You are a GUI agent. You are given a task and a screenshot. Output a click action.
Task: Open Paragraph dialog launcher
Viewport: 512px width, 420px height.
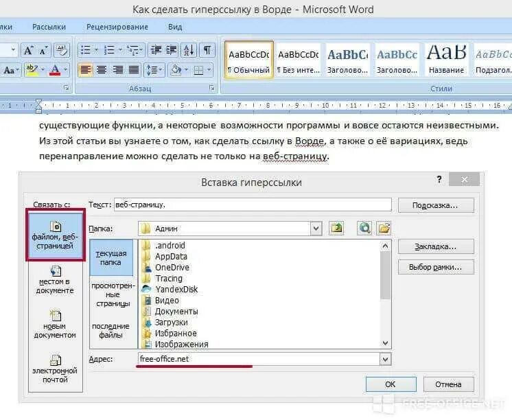pos(212,88)
